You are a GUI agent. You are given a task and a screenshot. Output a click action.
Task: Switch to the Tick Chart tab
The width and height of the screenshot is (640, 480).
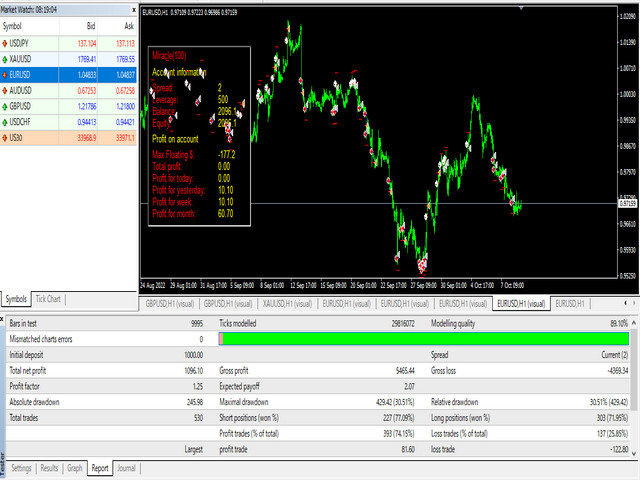(49, 299)
